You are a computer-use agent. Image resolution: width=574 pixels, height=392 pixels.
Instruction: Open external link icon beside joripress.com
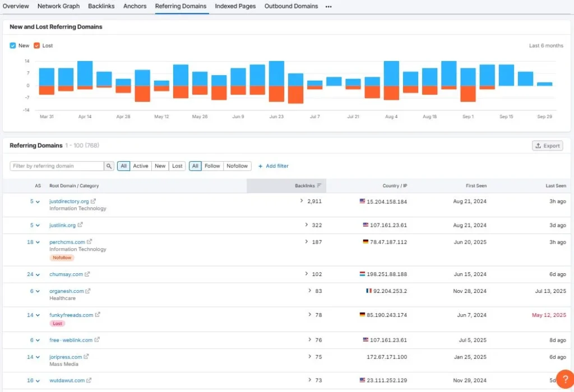tap(86, 357)
